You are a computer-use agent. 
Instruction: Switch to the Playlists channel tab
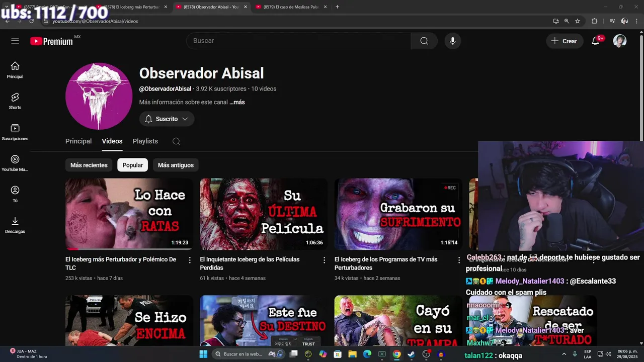tap(145, 141)
